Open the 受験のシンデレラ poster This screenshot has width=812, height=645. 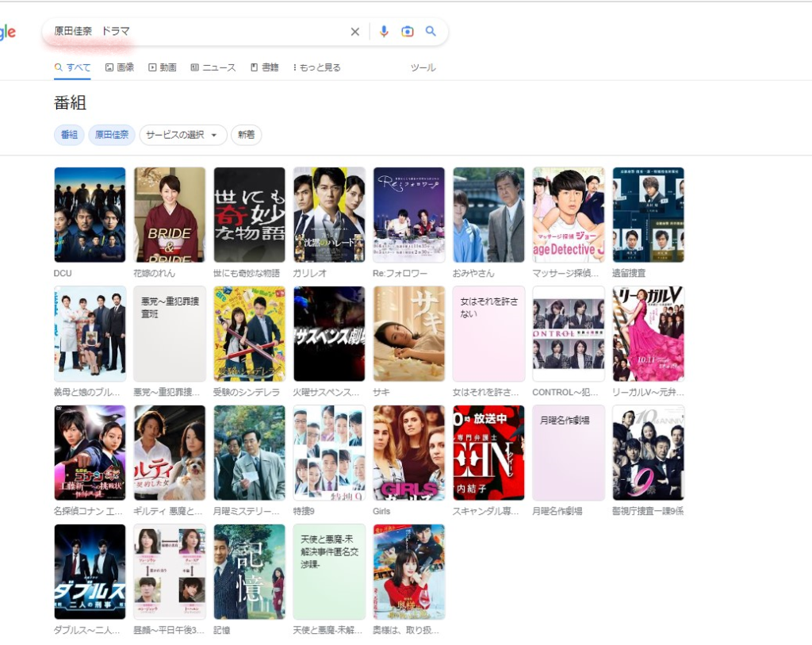click(250, 334)
